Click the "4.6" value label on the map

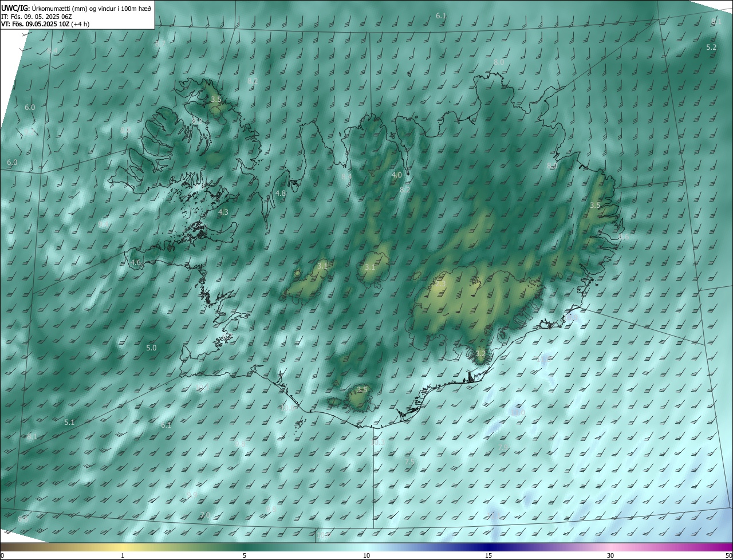coord(136,263)
